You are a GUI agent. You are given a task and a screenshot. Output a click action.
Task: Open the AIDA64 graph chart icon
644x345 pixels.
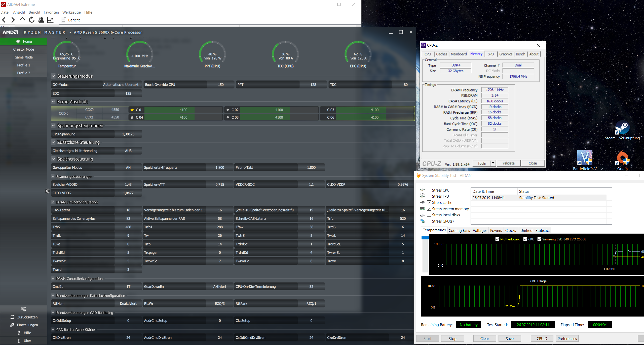click(51, 20)
